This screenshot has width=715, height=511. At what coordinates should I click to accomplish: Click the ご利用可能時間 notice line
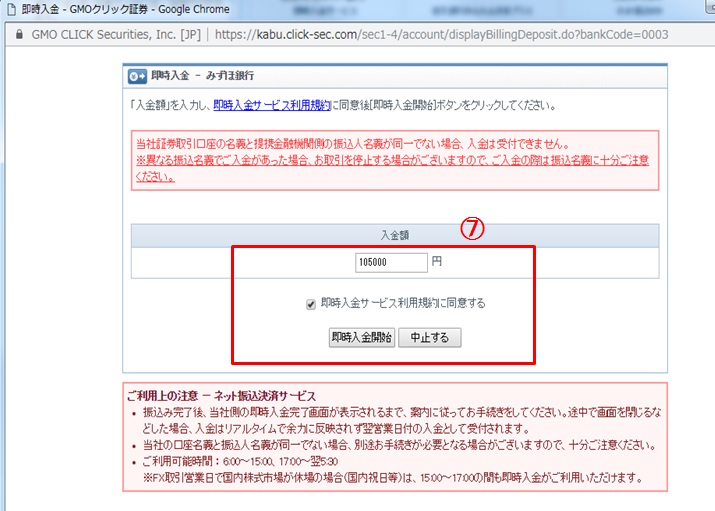(x=240, y=462)
